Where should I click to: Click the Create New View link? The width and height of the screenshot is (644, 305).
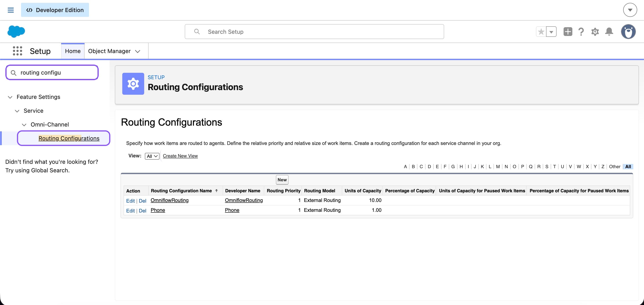[x=180, y=156]
